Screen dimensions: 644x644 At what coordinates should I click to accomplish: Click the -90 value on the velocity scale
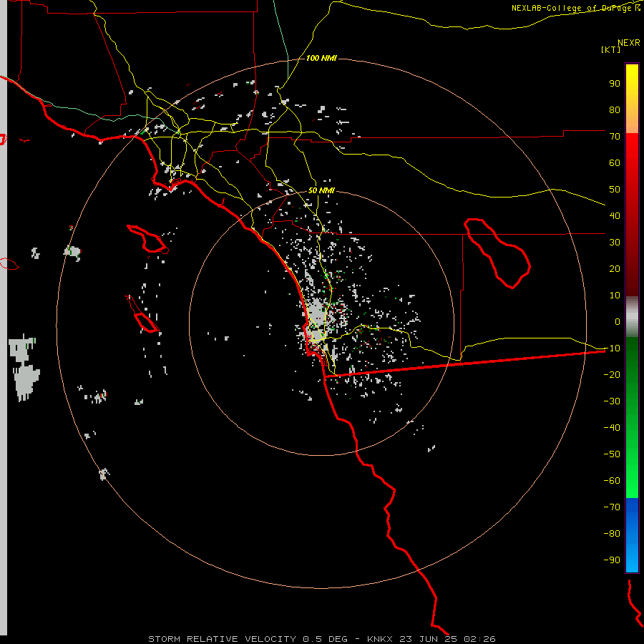click(x=612, y=560)
